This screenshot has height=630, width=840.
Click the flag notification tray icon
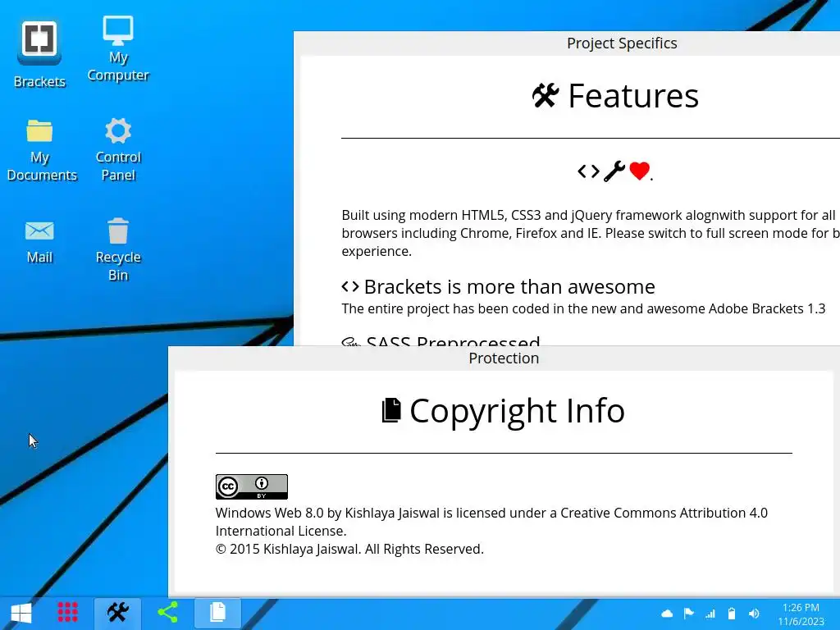click(x=689, y=614)
